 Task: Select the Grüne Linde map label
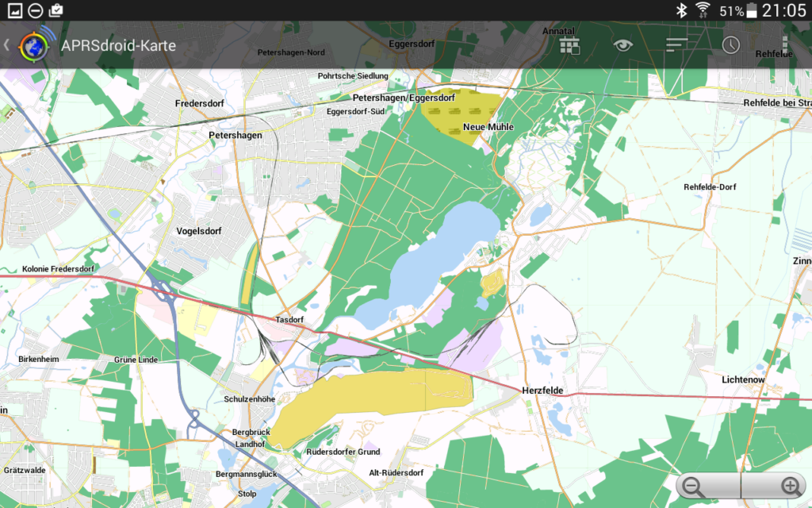coord(136,360)
